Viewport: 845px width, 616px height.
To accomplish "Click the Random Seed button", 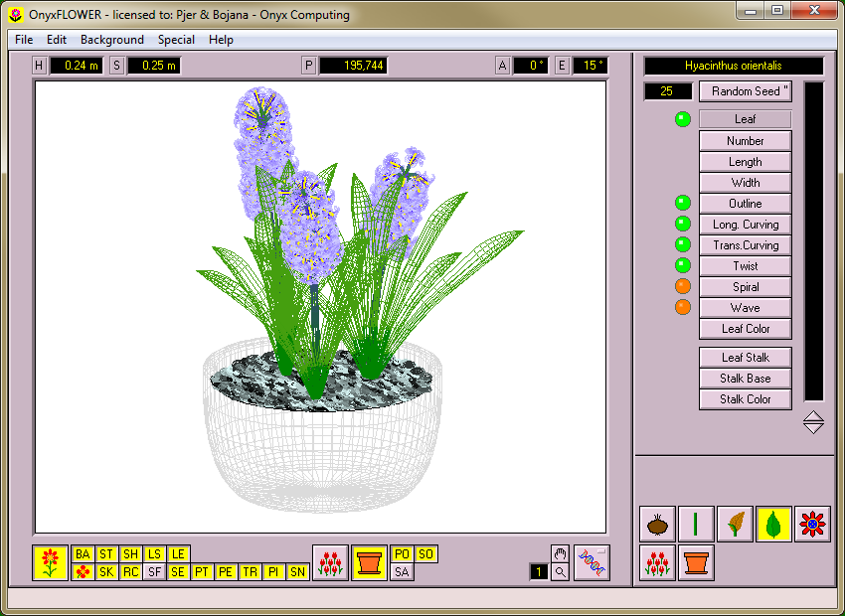I will pyautogui.click(x=745, y=91).
